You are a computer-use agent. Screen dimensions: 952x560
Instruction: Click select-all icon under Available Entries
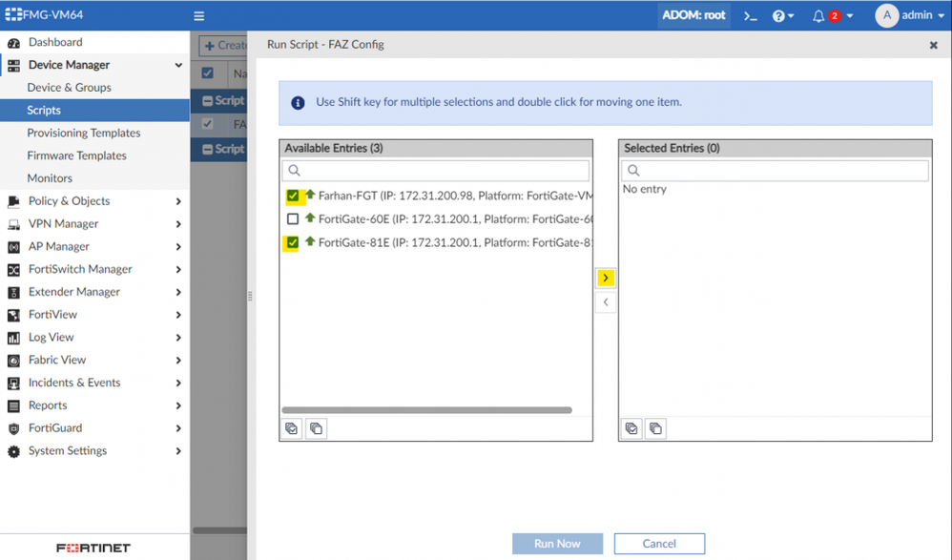click(292, 428)
